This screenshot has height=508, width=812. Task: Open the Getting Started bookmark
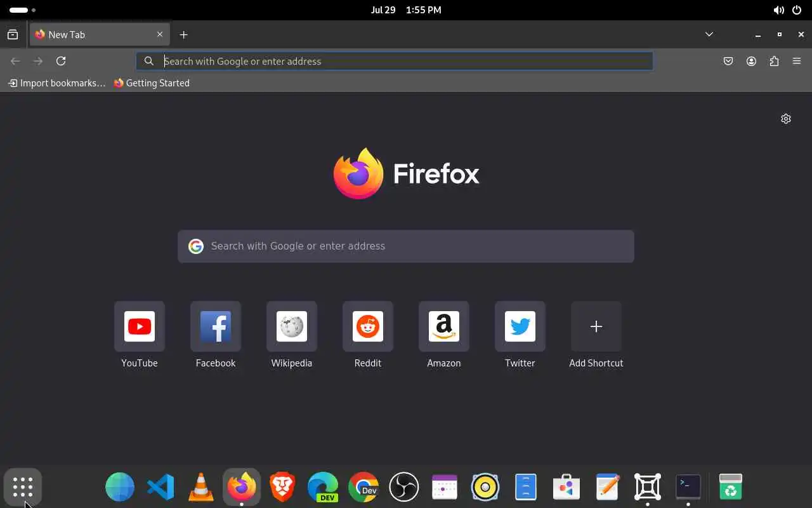click(152, 83)
